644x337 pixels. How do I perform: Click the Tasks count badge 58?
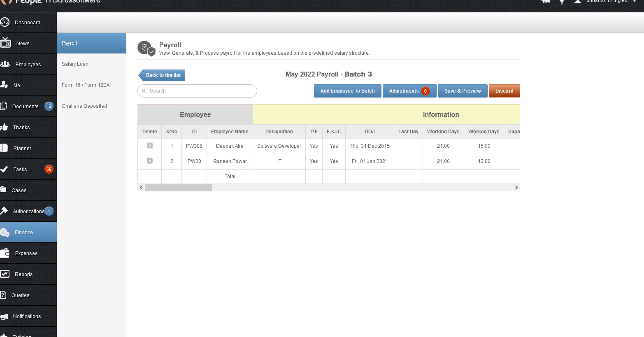pyautogui.click(x=49, y=169)
